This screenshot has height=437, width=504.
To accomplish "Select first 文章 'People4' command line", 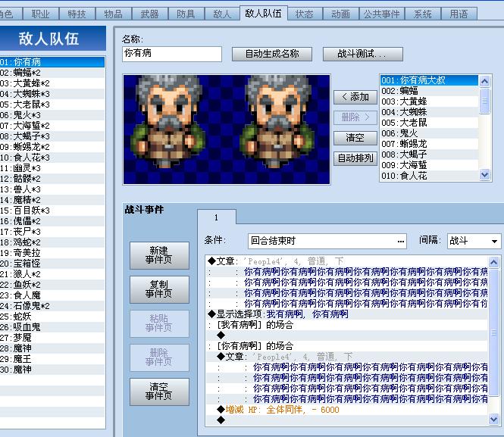I will coord(347,261).
